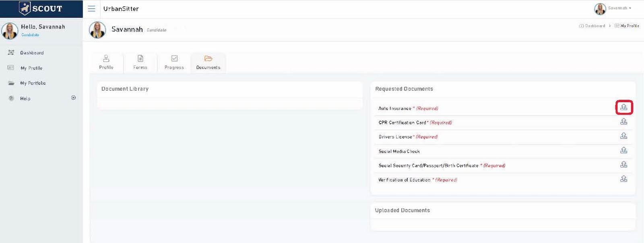Open My Profile in the sidebar
Screen dimensions: 644x243
(x=31, y=68)
